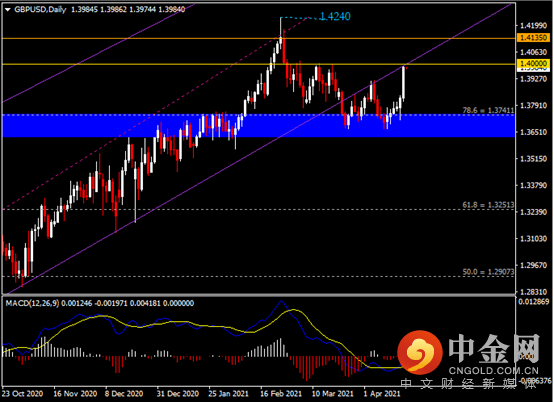Click the 0.012869 MACD scale value

(x=534, y=302)
